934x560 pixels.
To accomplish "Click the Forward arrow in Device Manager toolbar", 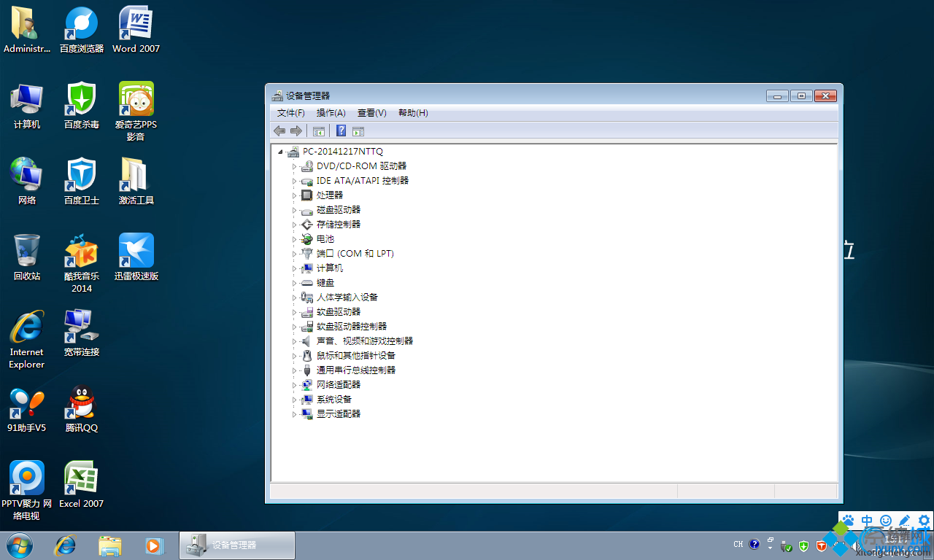I will (x=296, y=131).
